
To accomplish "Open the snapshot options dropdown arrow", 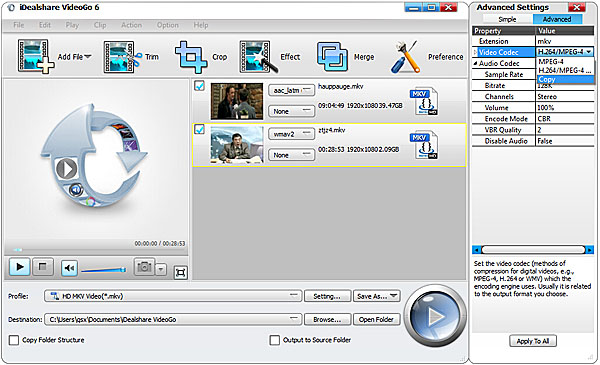I will click(161, 269).
